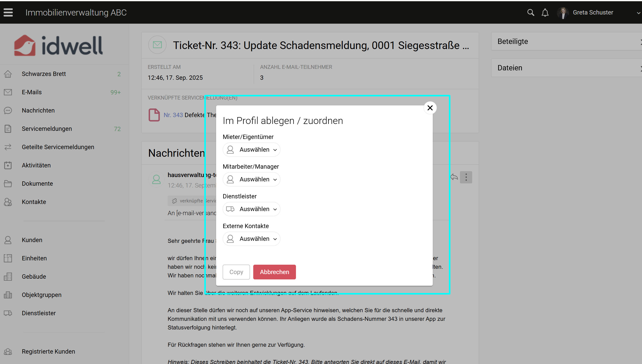Open E-Mails in the sidebar

(32, 92)
